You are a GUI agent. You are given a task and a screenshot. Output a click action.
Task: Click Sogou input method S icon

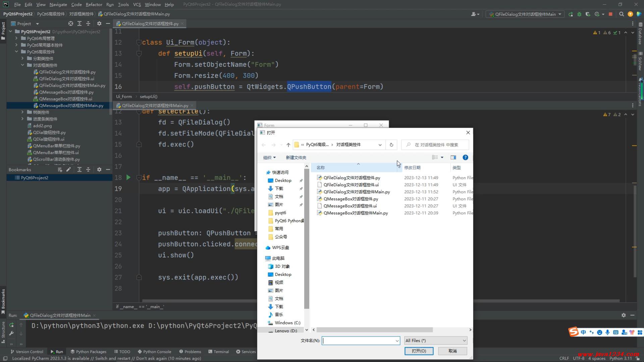pyautogui.click(x=573, y=332)
